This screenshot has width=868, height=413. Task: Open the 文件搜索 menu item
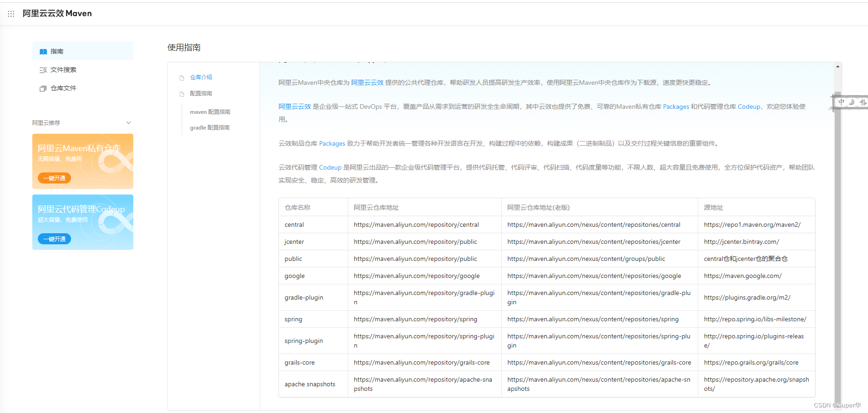(x=83, y=70)
